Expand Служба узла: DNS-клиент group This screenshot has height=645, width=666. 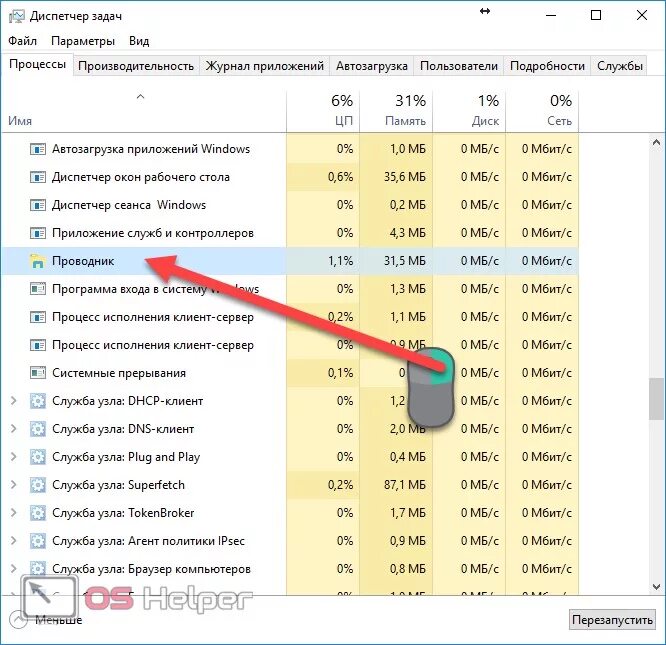(14, 428)
